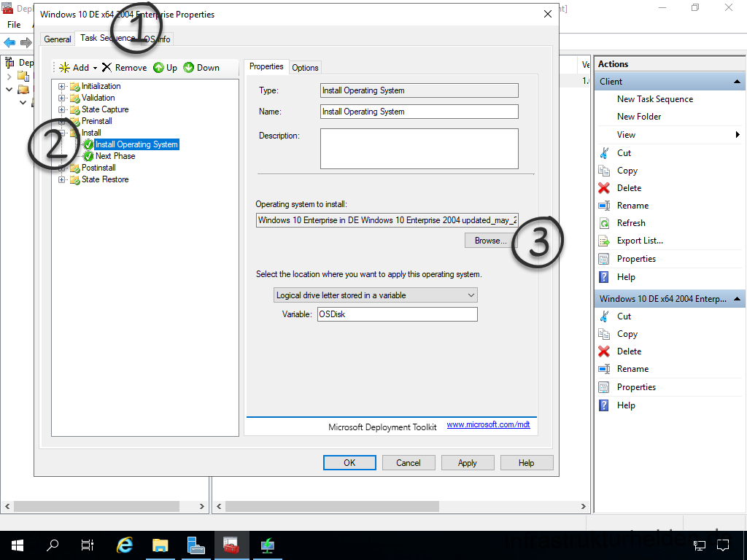
Task: Click the Add star icon in toolbar
Action: coord(64,68)
